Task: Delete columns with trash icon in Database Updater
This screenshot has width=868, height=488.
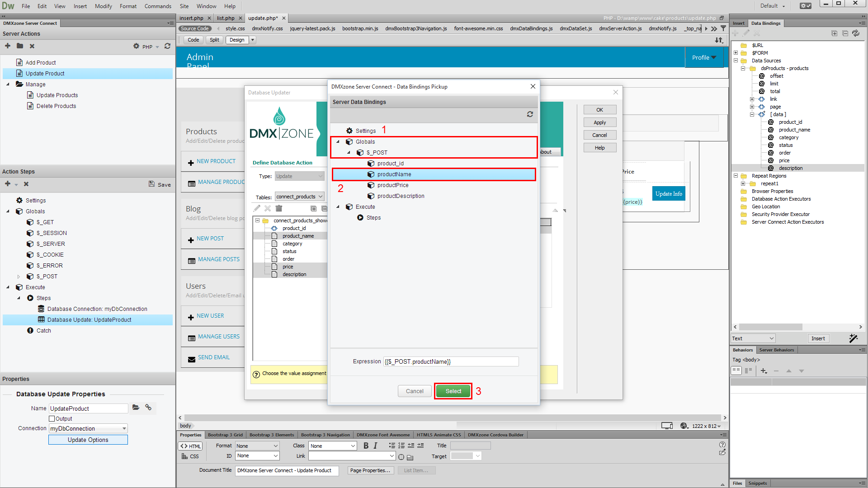Action: [279, 208]
